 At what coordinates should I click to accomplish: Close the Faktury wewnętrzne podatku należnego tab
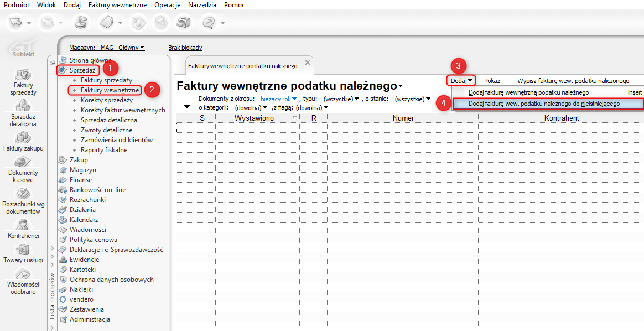click(x=307, y=63)
